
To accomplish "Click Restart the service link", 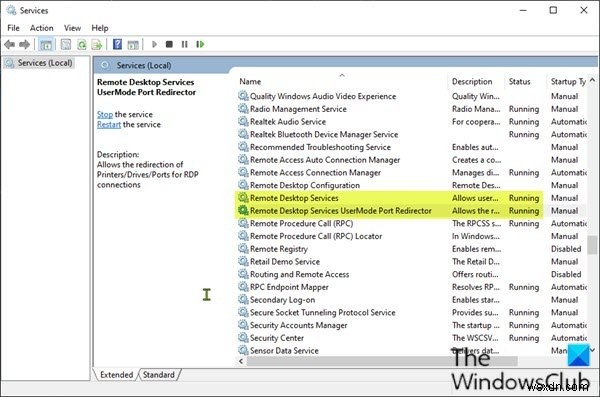I will [109, 124].
